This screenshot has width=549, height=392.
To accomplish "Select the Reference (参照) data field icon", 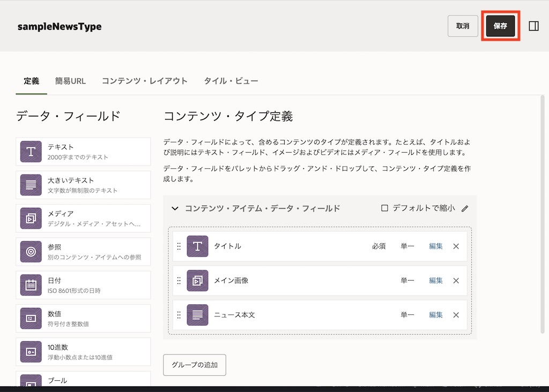I will tap(31, 252).
